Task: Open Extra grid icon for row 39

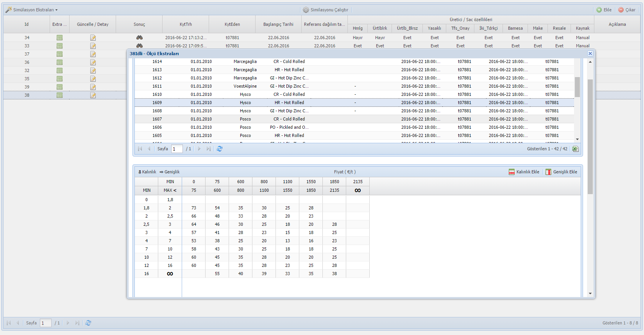Action: [59, 87]
